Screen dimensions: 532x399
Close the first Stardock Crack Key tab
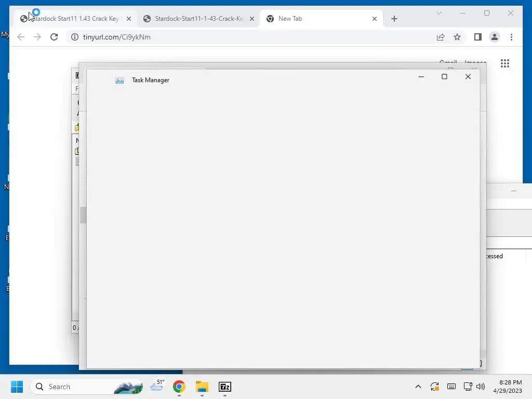[129, 19]
